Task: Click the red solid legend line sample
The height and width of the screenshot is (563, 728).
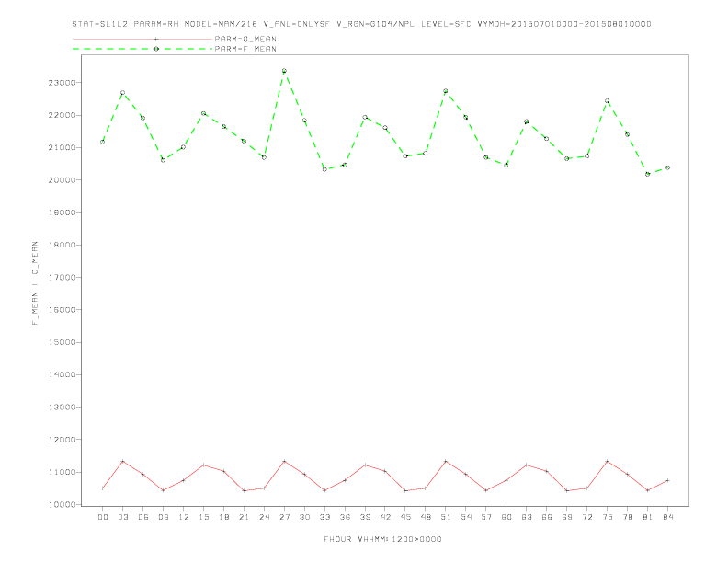Action: [x=142, y=39]
